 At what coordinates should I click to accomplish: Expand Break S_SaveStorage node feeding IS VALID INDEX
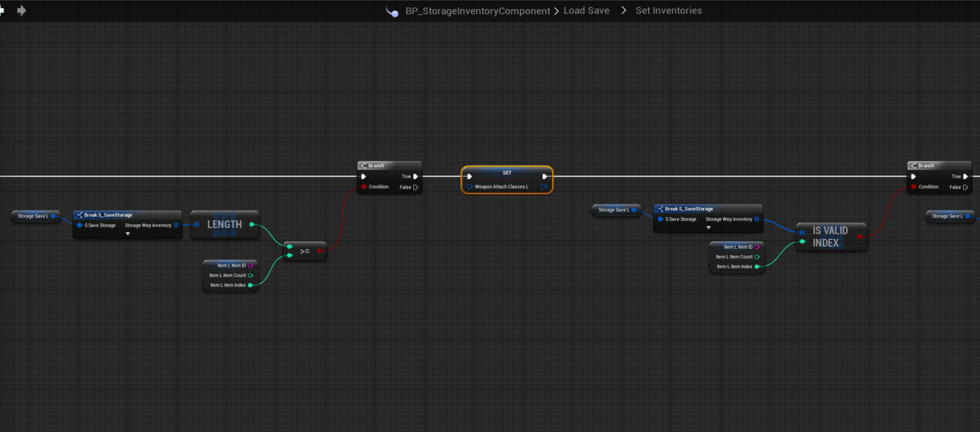click(708, 228)
